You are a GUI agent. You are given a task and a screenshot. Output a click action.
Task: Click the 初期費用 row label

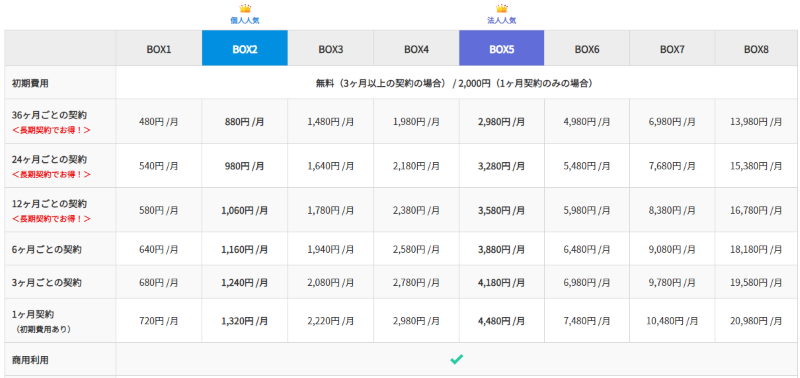pyautogui.click(x=30, y=83)
